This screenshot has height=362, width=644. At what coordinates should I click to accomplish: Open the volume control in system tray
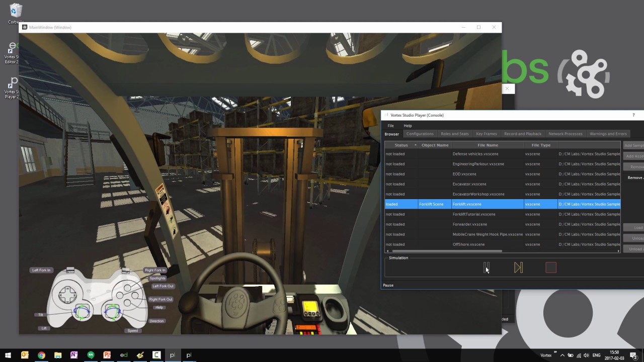click(x=587, y=355)
